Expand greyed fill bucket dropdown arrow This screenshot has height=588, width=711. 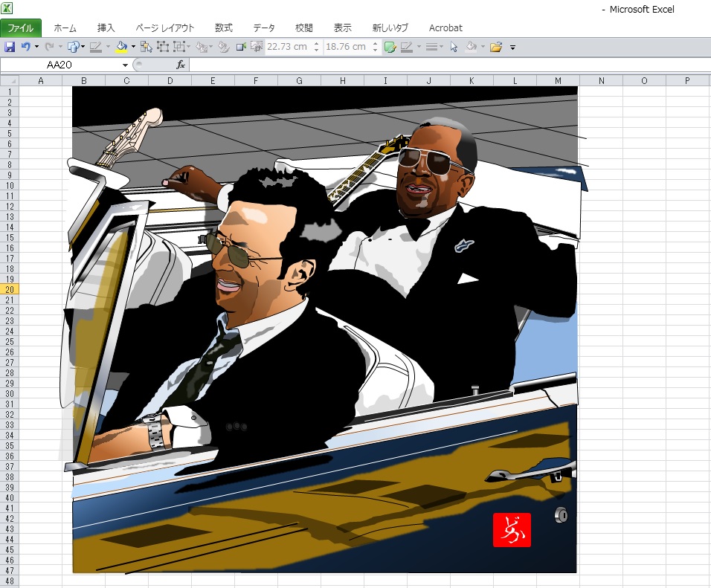click(483, 47)
